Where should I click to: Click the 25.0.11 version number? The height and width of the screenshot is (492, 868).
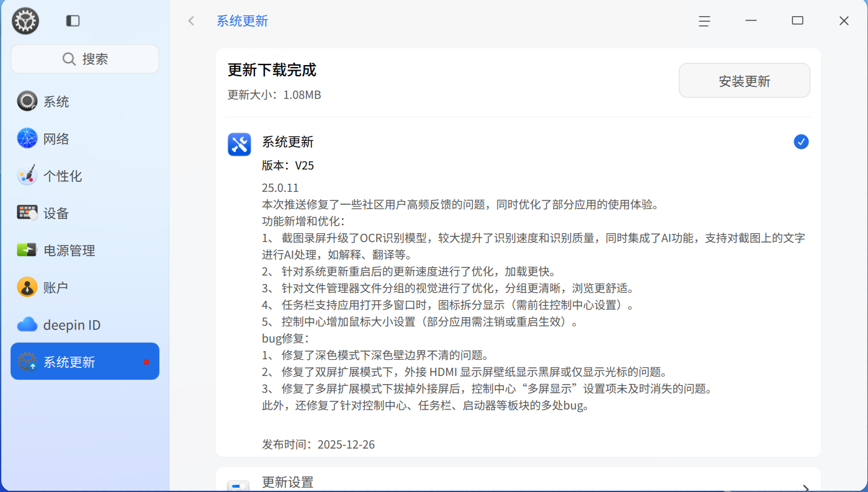tap(280, 187)
